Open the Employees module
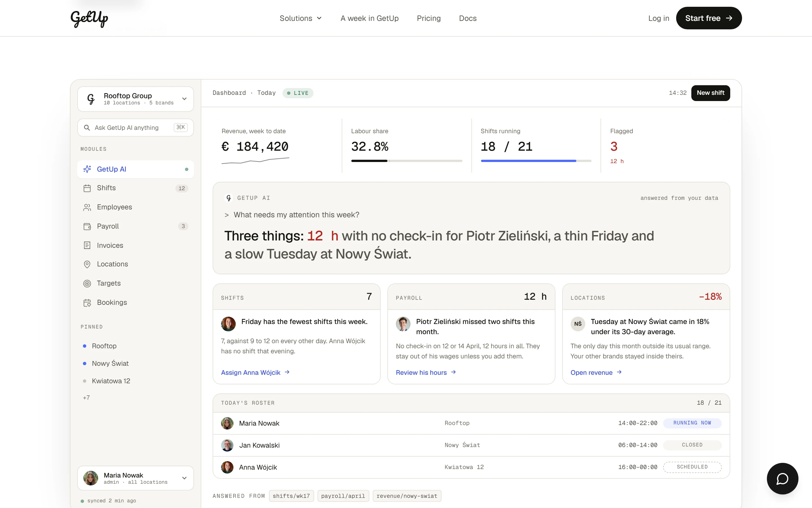This screenshot has height=508, width=812. pos(136,207)
